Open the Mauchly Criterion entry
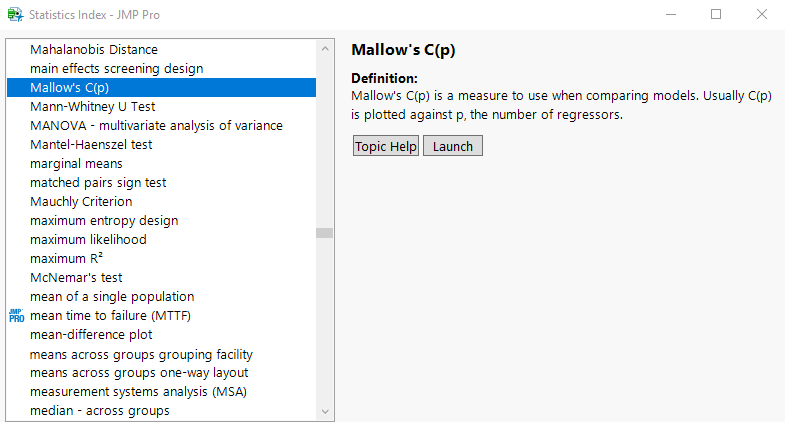 (x=81, y=201)
